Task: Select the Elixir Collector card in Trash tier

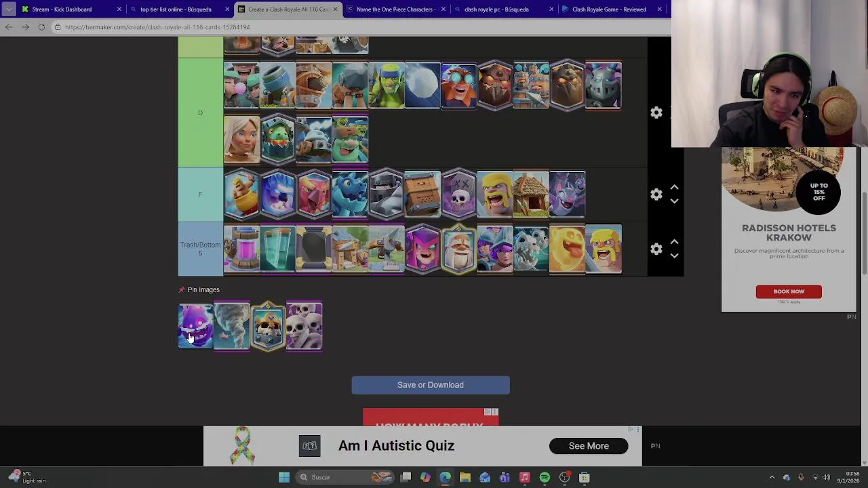Action: tap(241, 249)
